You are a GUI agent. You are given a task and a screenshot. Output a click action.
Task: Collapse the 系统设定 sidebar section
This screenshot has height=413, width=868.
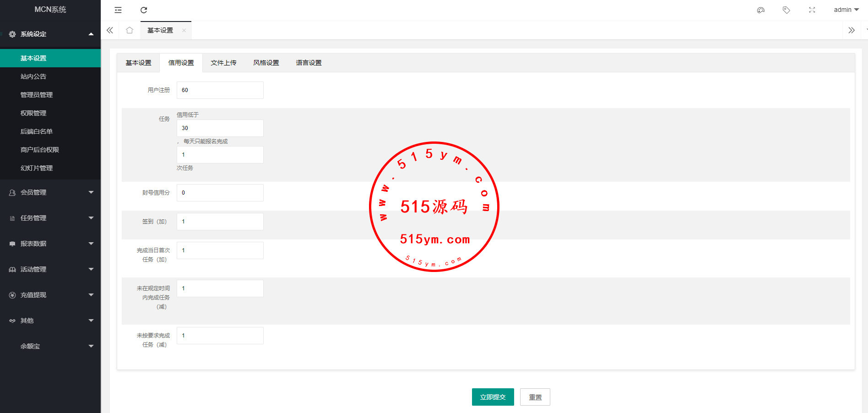point(50,34)
